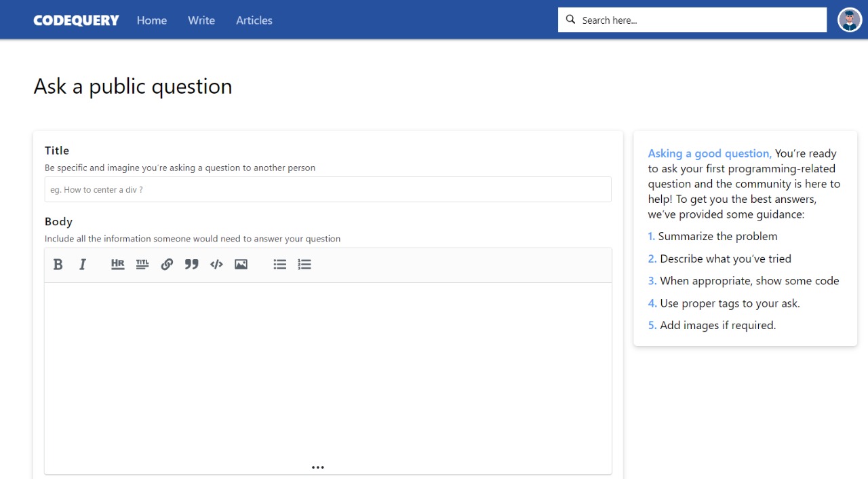Insert a blockquote in the body editor
The height and width of the screenshot is (479, 868).
tap(191, 265)
